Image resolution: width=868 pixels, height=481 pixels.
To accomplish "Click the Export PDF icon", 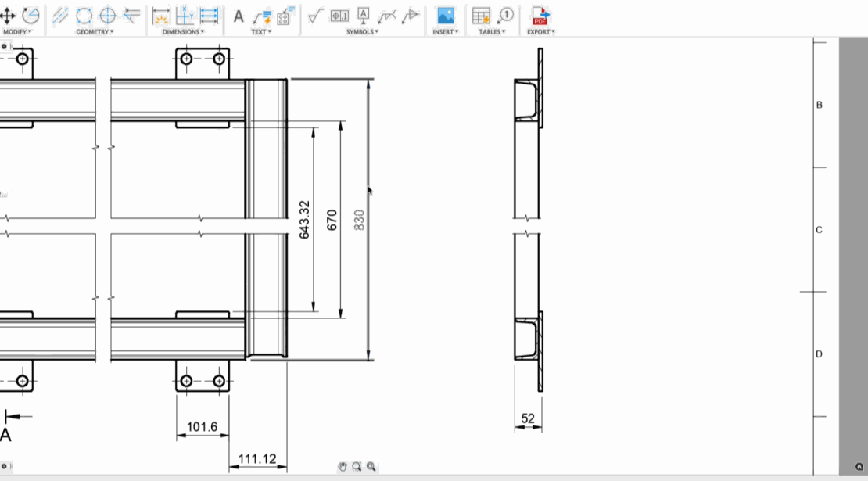I will pos(540,16).
